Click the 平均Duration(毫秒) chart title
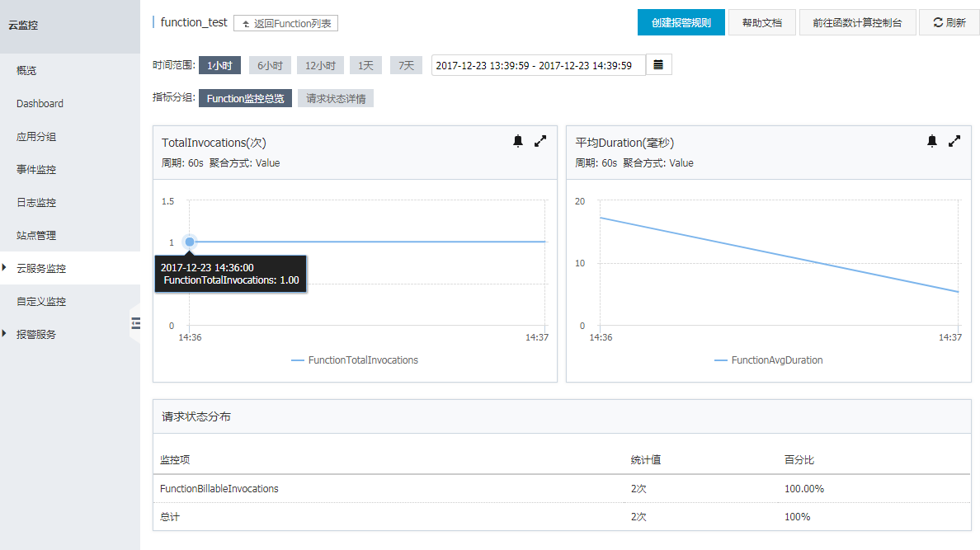Image resolution: width=980 pixels, height=550 pixels. [x=624, y=143]
